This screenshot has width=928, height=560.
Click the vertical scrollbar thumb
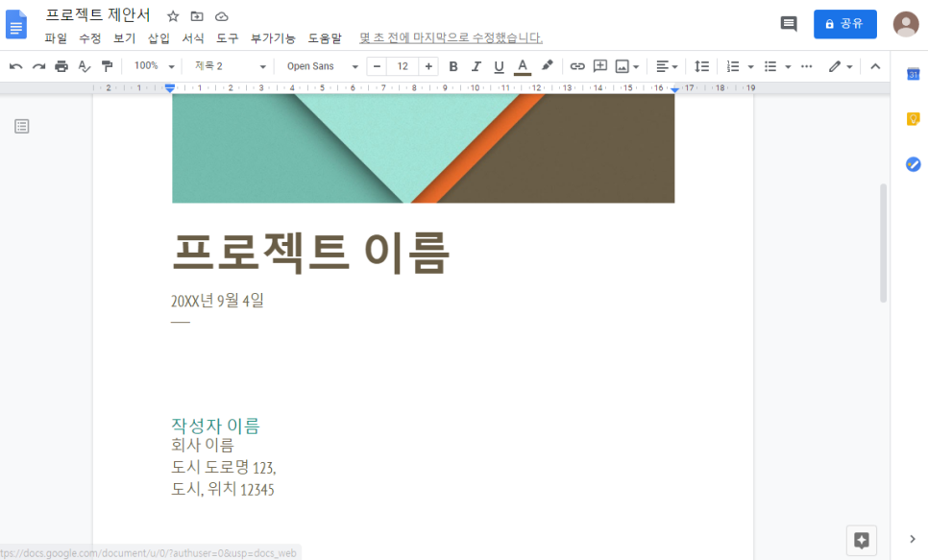tap(883, 243)
